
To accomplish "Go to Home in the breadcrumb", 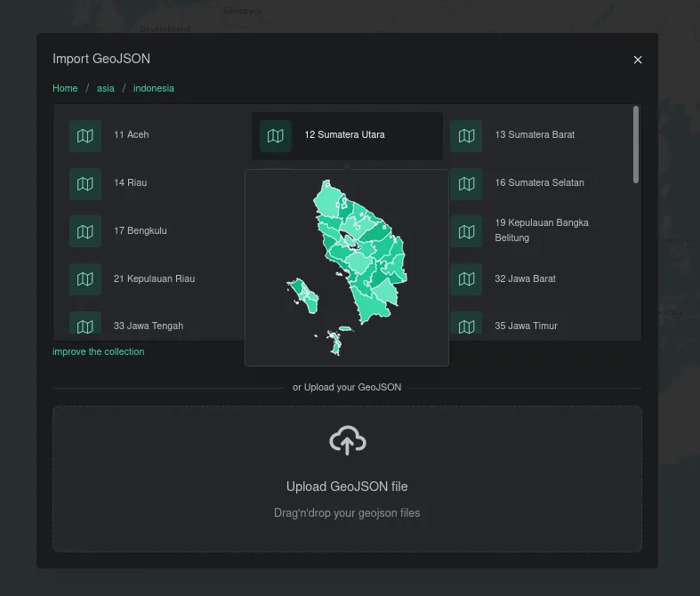I will [65, 88].
